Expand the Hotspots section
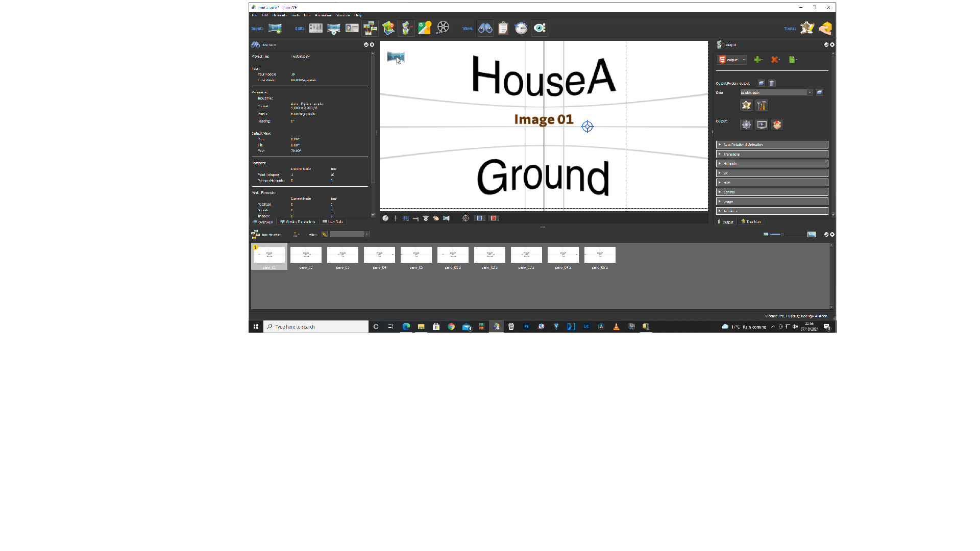 click(772, 164)
